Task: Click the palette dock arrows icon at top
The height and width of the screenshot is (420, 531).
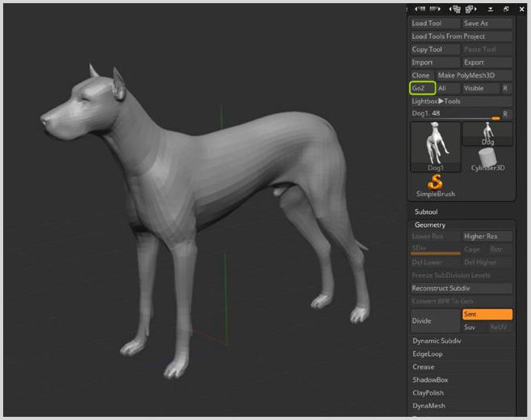Action: [x=421, y=9]
